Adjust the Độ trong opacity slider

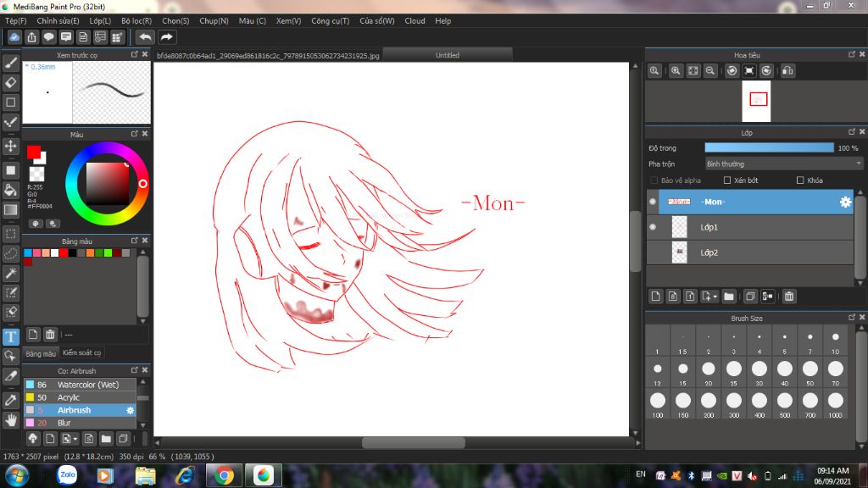(769, 147)
